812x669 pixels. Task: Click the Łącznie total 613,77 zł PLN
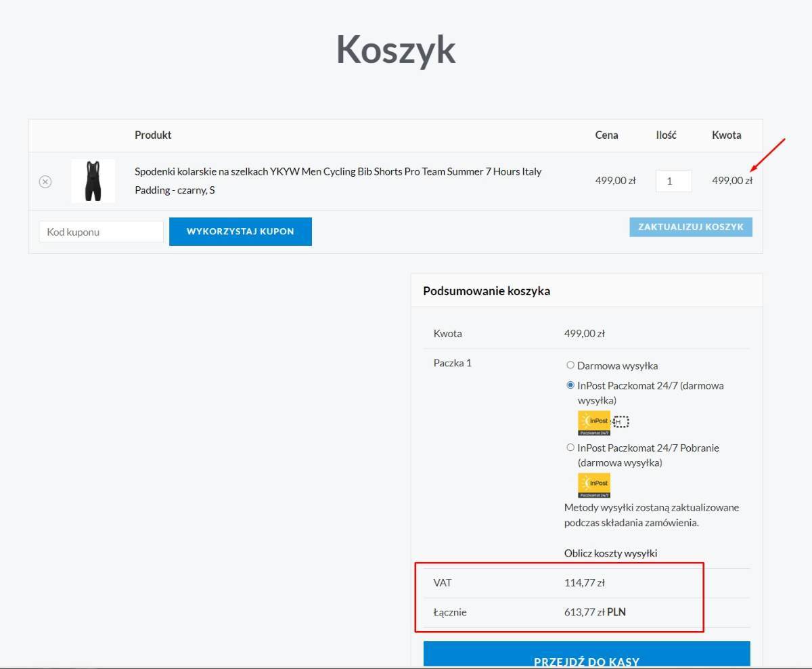click(595, 612)
